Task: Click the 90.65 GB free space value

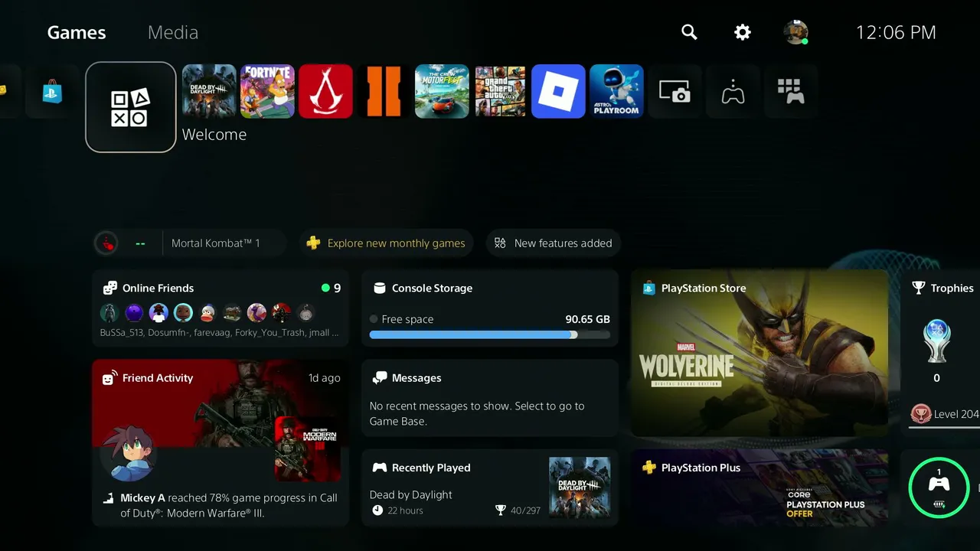Action: pyautogui.click(x=587, y=319)
